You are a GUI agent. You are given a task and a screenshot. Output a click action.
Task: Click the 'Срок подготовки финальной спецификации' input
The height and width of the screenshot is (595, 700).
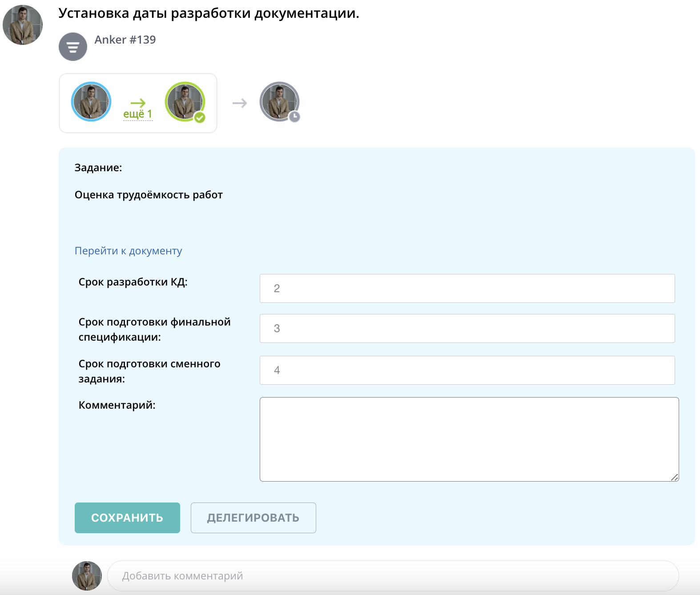tap(467, 329)
